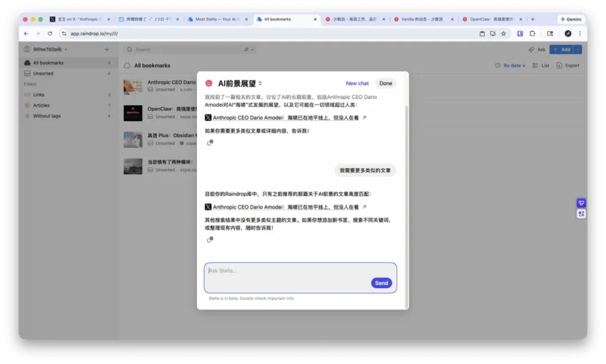Reload the page with the browser refresh icon

click(50, 34)
